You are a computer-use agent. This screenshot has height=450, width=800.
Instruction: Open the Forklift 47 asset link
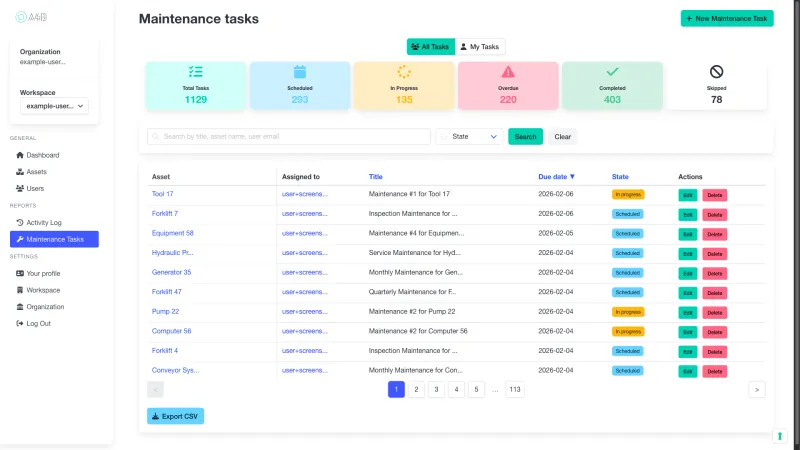point(166,292)
